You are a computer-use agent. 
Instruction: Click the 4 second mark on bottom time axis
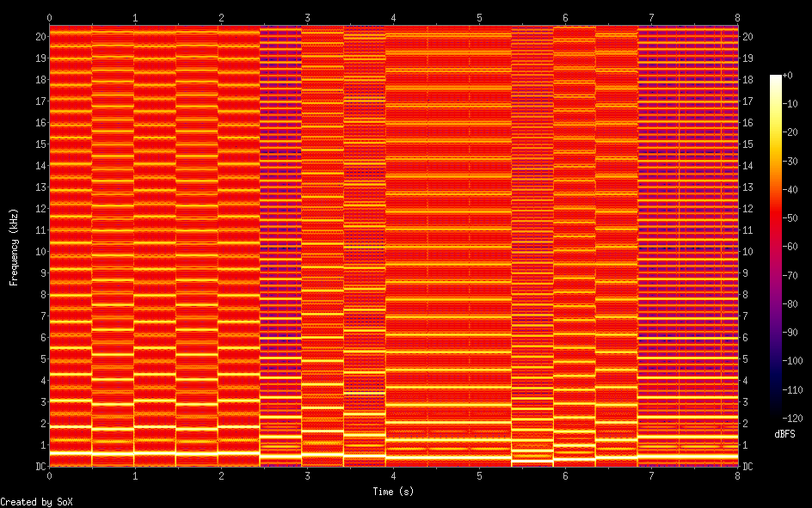393,474
